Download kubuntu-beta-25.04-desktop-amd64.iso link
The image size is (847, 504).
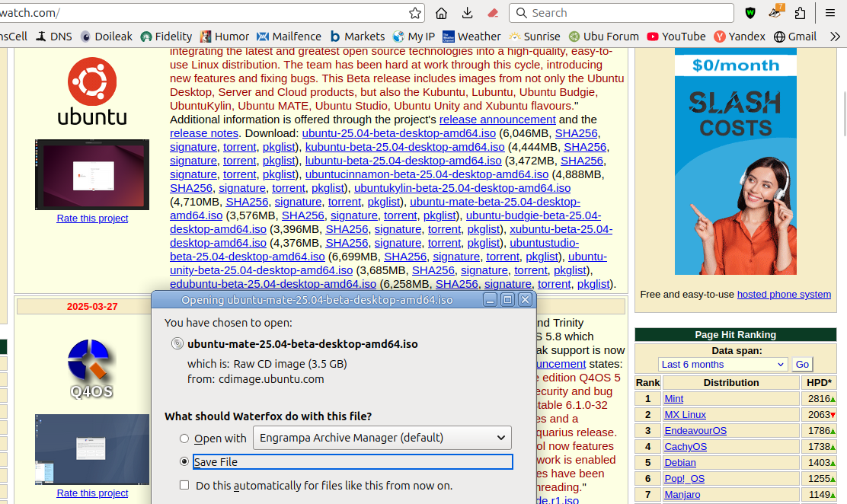point(404,147)
